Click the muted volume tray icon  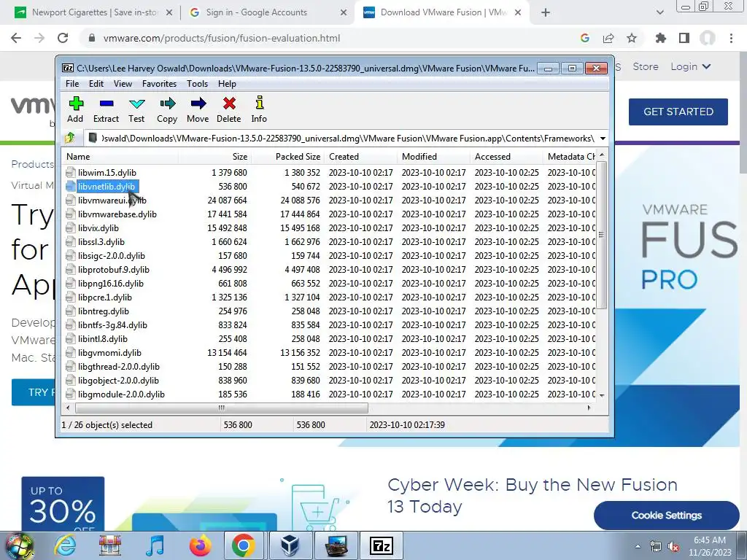[x=673, y=547]
